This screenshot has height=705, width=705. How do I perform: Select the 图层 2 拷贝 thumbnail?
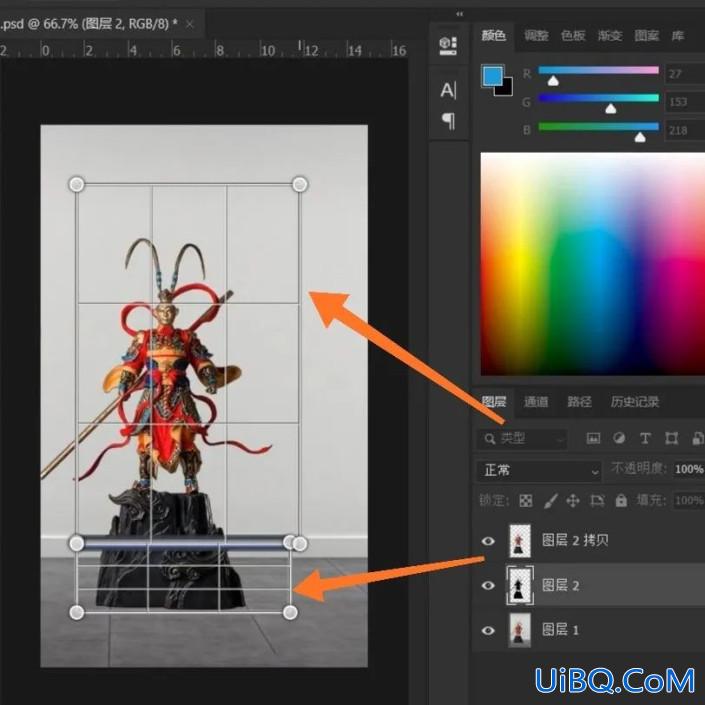tap(520, 540)
